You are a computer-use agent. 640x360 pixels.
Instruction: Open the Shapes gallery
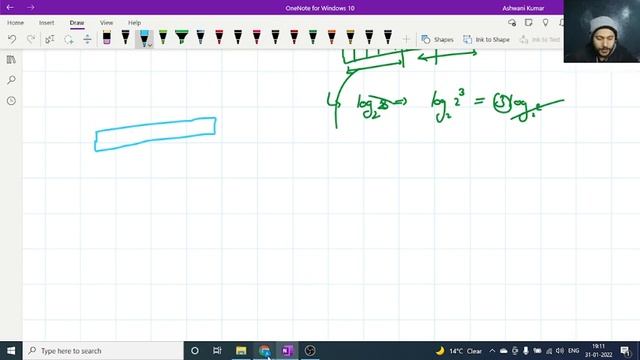[x=437, y=39]
